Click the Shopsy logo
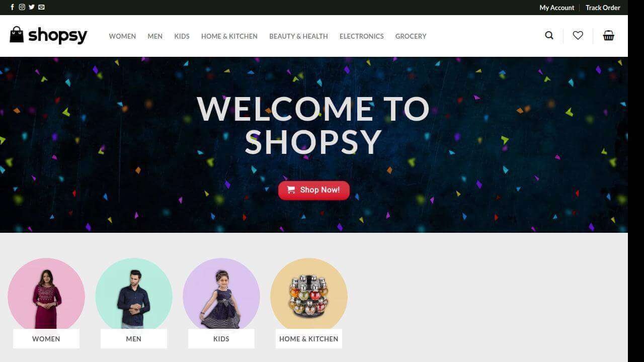This screenshot has height=362, width=644. [x=48, y=35]
